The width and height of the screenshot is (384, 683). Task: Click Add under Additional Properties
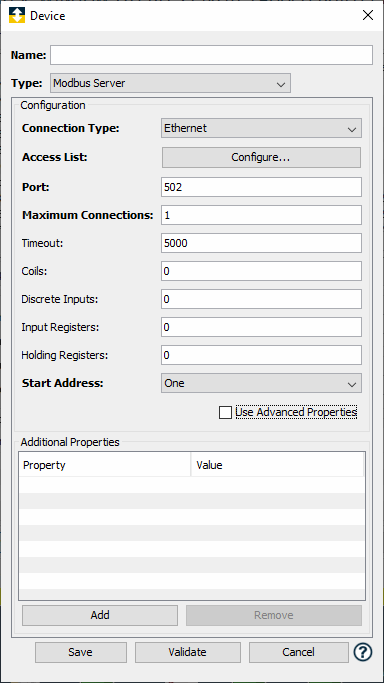point(100,615)
